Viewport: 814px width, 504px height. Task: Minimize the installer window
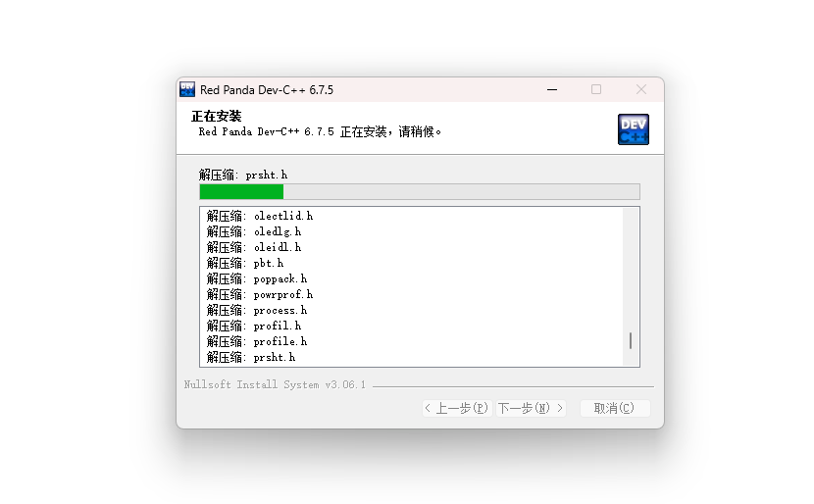552,90
